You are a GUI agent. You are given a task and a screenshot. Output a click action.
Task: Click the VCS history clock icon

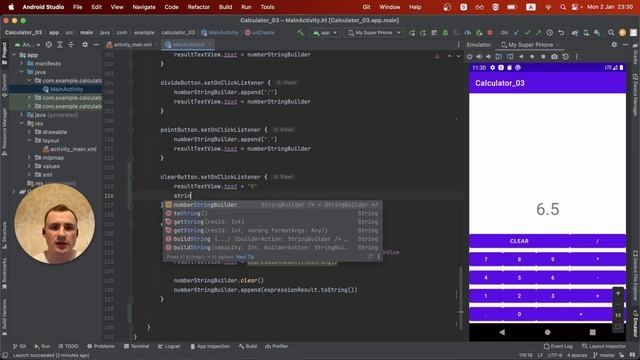point(550,33)
